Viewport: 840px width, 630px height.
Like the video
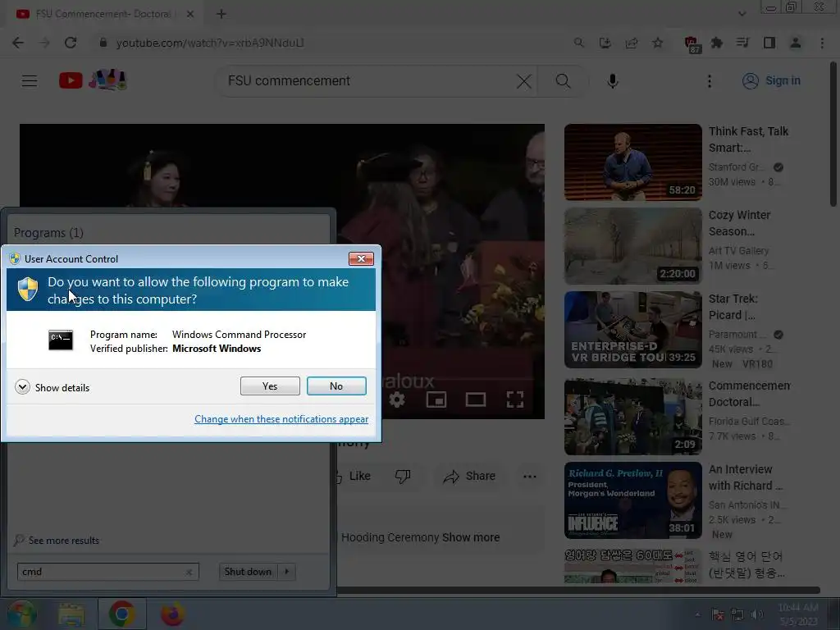pyautogui.click(x=354, y=476)
